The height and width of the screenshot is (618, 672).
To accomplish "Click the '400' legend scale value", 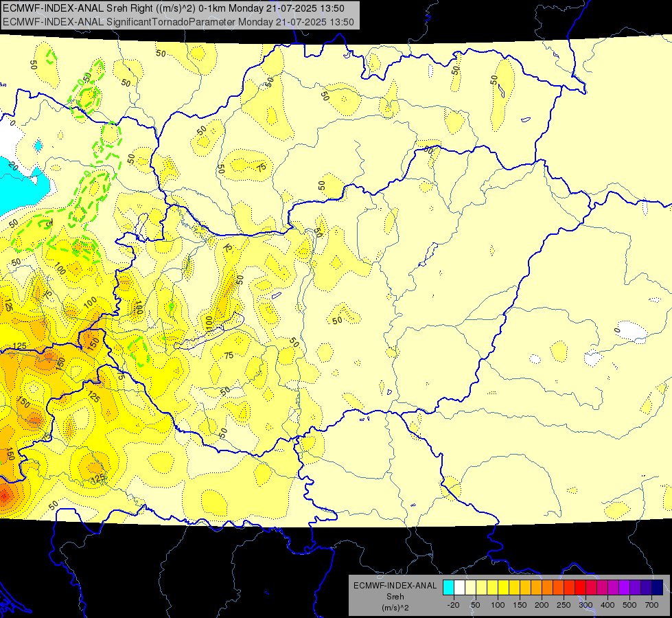I will click(607, 605).
